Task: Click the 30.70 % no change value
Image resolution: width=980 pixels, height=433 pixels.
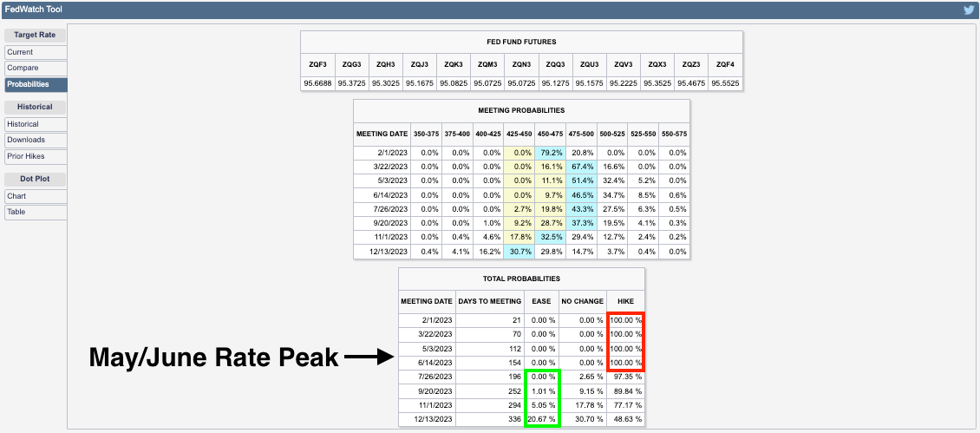Action: pyautogui.click(x=583, y=419)
